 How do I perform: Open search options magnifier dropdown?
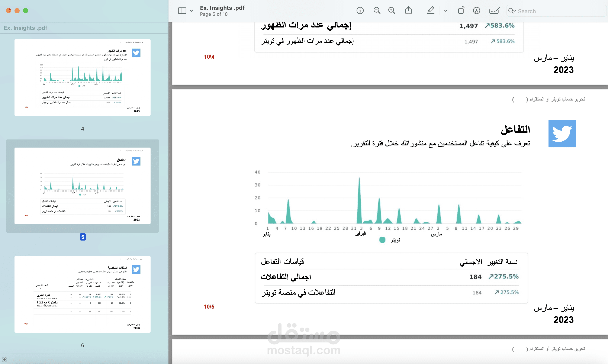click(x=512, y=11)
